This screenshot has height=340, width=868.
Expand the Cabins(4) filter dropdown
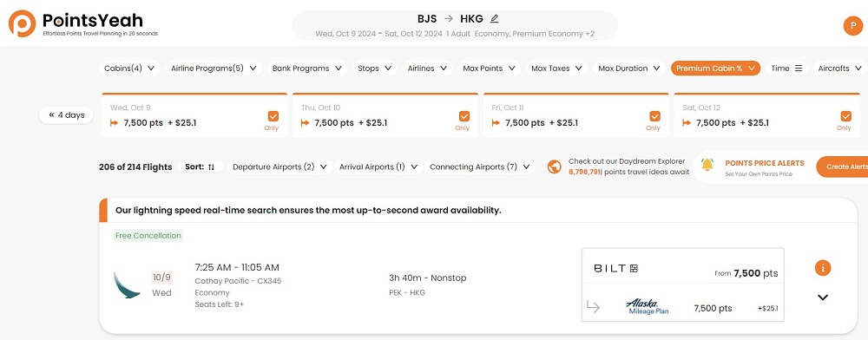pos(129,69)
